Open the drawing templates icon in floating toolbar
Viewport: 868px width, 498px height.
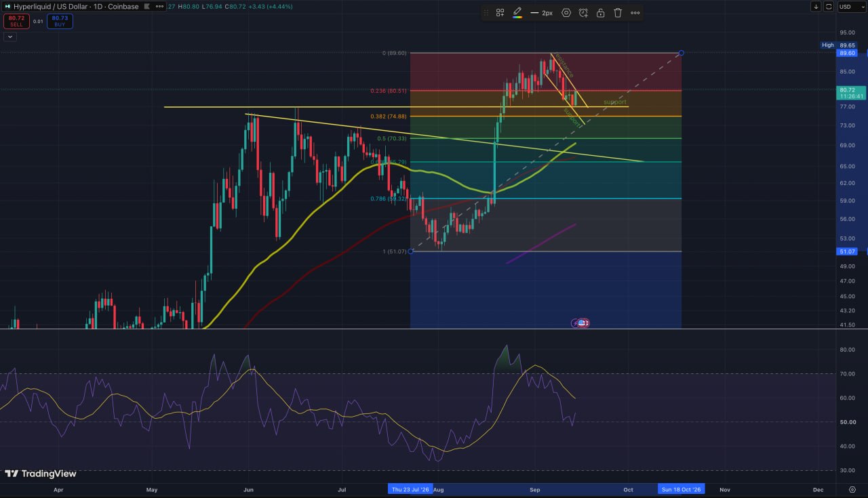[x=500, y=13]
